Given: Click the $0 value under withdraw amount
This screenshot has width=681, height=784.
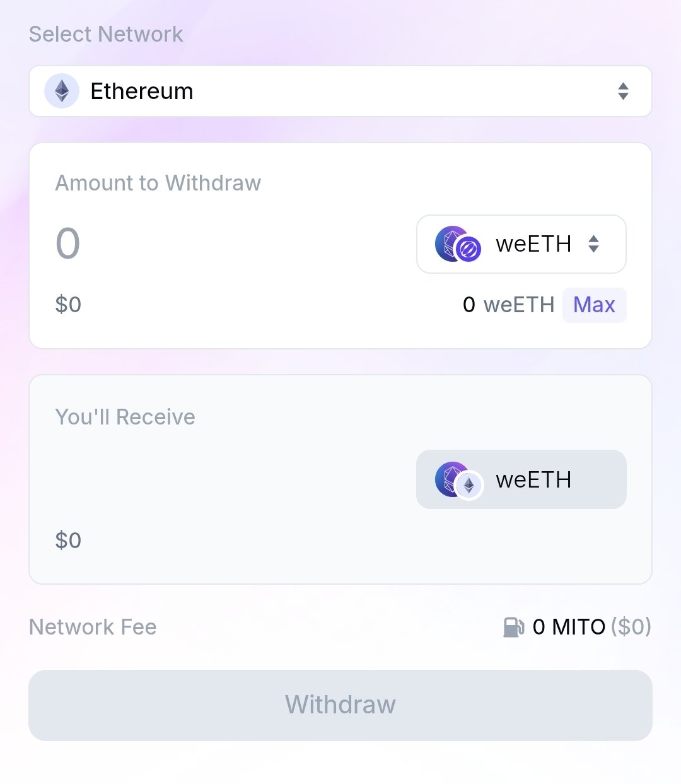Looking at the screenshot, I should (68, 305).
